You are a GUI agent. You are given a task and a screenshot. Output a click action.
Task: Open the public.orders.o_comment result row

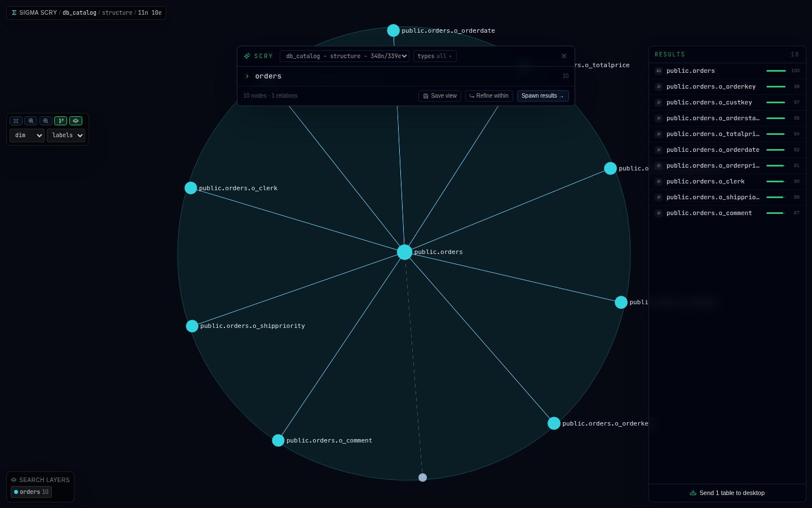(x=727, y=213)
